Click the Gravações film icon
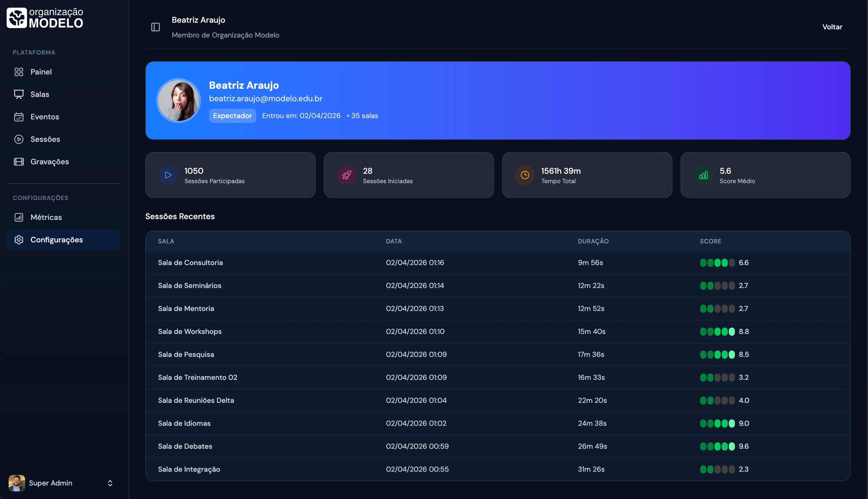This screenshot has width=868, height=499. pos(19,162)
